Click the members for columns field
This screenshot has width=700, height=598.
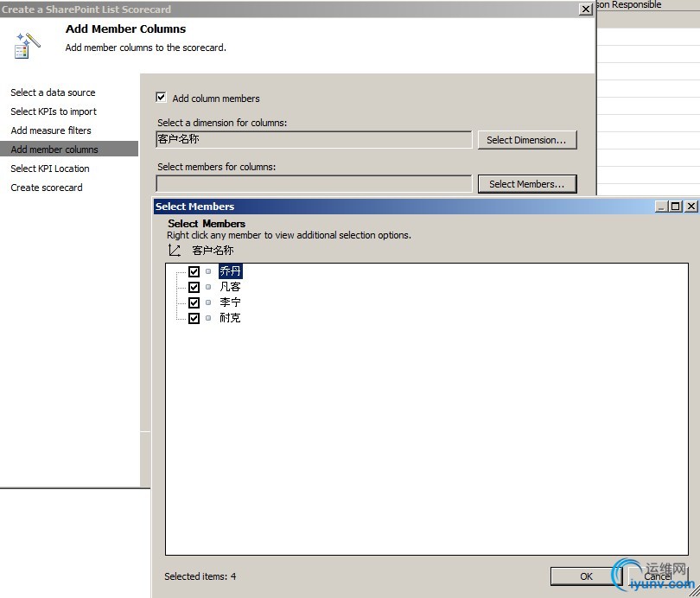pos(314,183)
